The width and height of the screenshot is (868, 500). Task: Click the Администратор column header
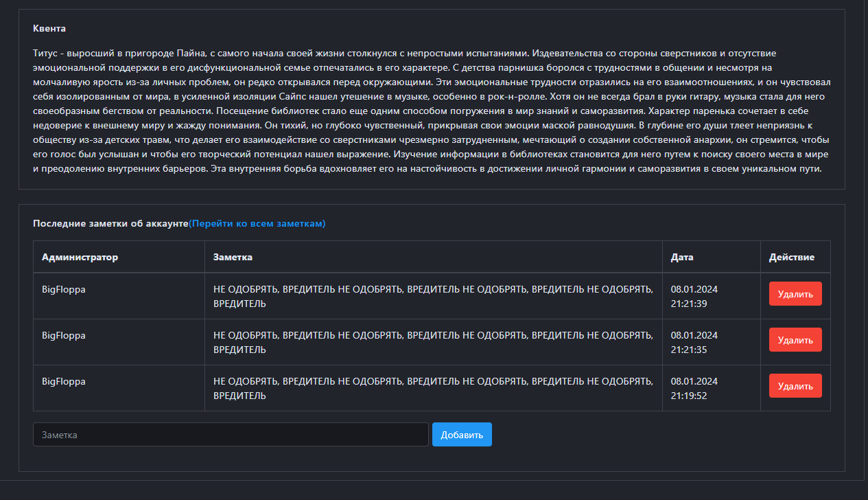80,258
